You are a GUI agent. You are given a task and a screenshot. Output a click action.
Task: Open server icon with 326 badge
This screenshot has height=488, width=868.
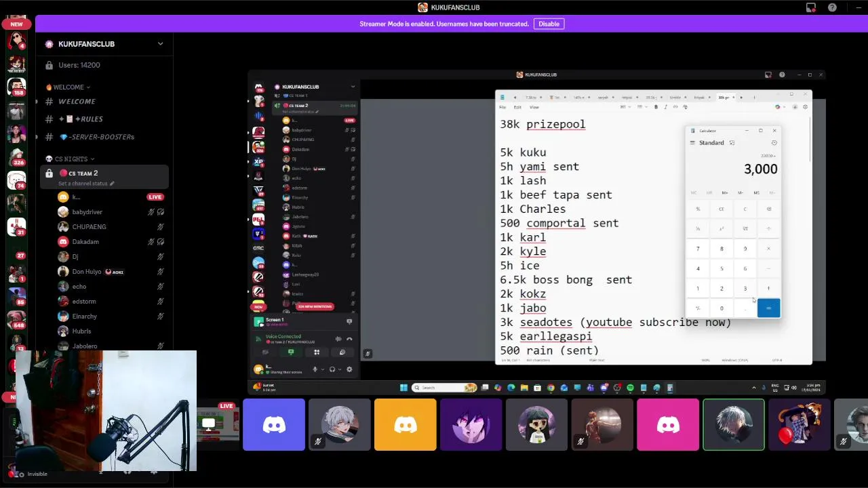pyautogui.click(x=16, y=157)
